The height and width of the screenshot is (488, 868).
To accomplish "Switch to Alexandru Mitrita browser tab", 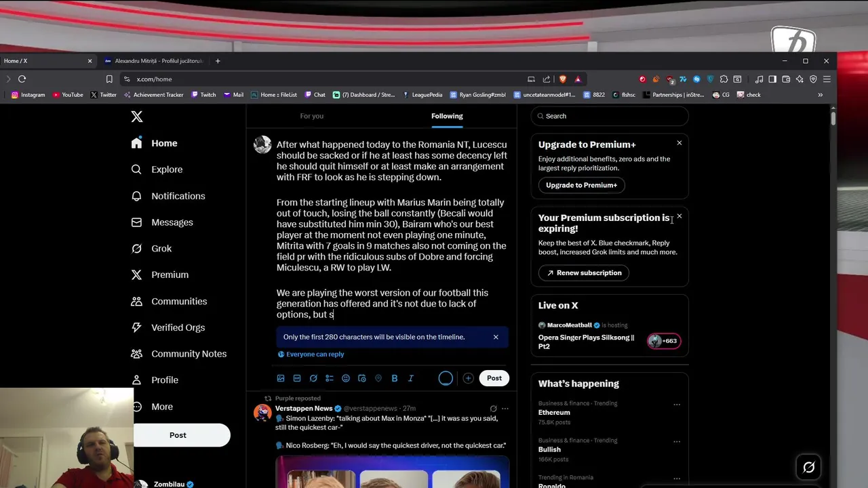I will 154,61.
